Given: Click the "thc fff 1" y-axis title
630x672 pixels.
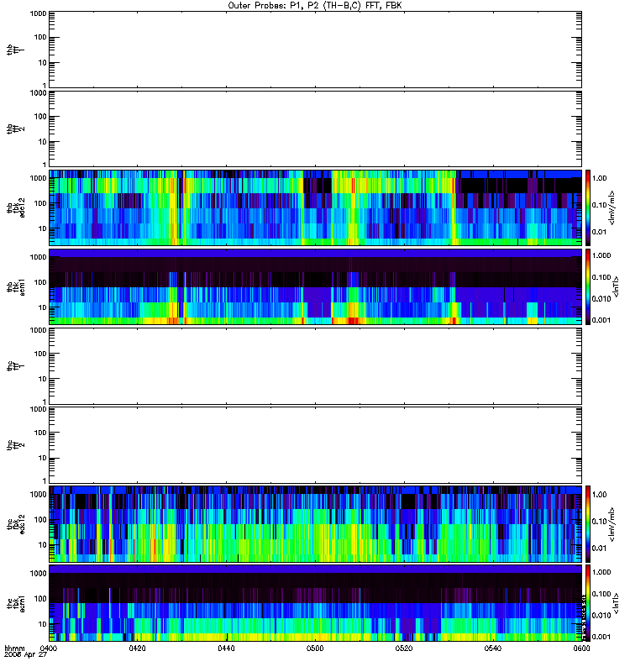Looking at the screenshot, I should pos(15,366).
